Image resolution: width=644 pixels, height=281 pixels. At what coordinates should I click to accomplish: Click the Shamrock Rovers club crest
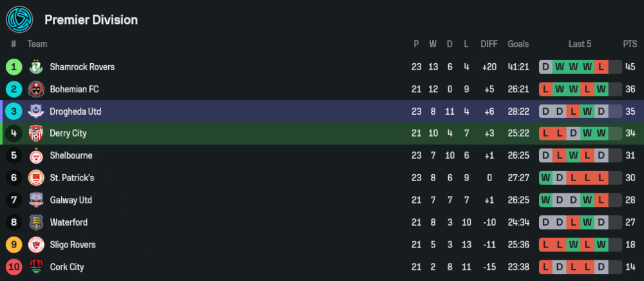tap(35, 67)
